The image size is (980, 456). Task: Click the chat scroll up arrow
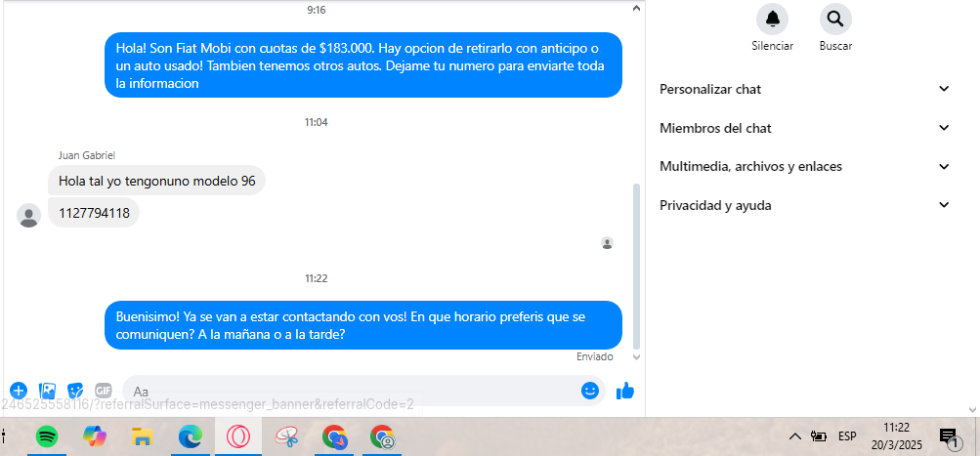(x=636, y=9)
